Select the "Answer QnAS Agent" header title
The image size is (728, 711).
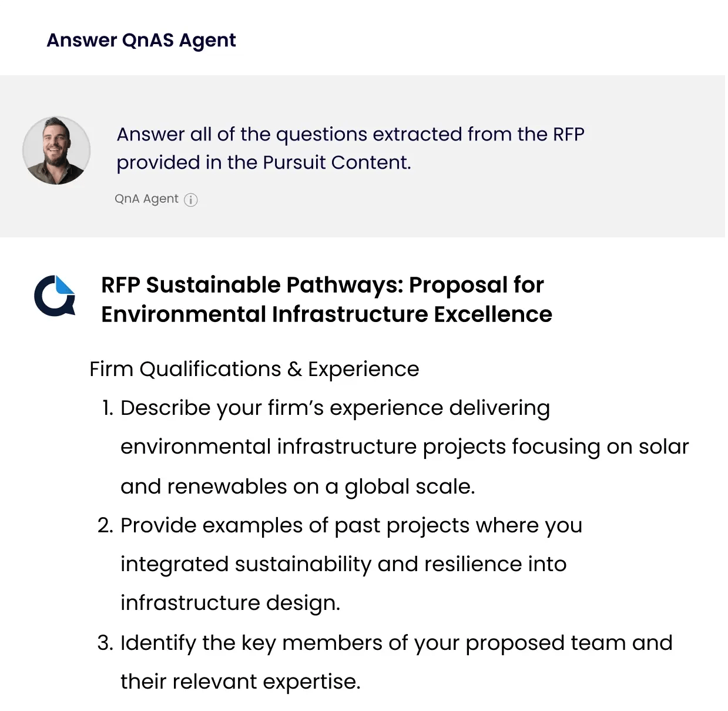[x=141, y=41]
